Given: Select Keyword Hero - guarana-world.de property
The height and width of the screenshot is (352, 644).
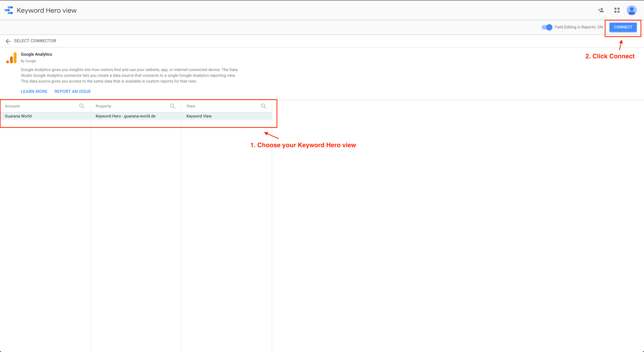Looking at the screenshot, I should (x=126, y=116).
